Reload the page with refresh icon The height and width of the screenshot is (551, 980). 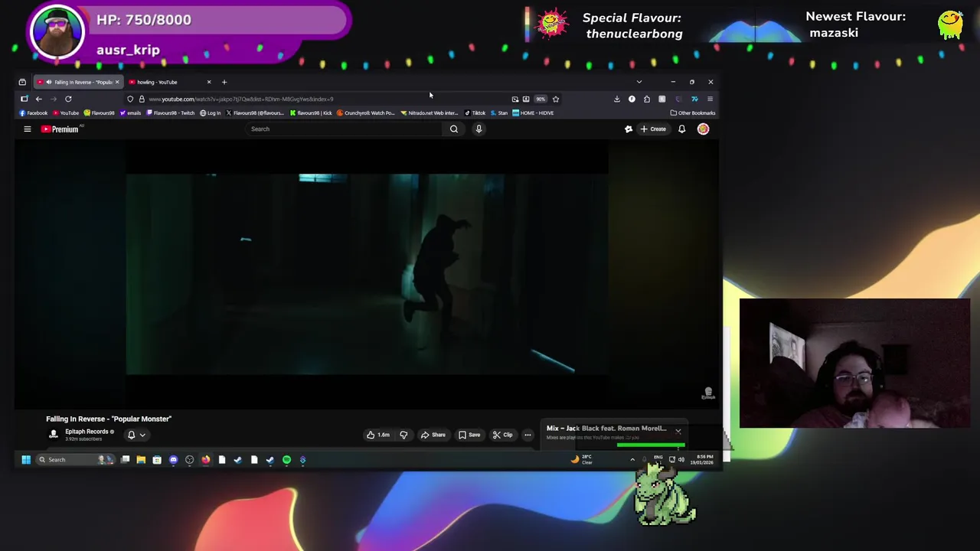click(68, 99)
